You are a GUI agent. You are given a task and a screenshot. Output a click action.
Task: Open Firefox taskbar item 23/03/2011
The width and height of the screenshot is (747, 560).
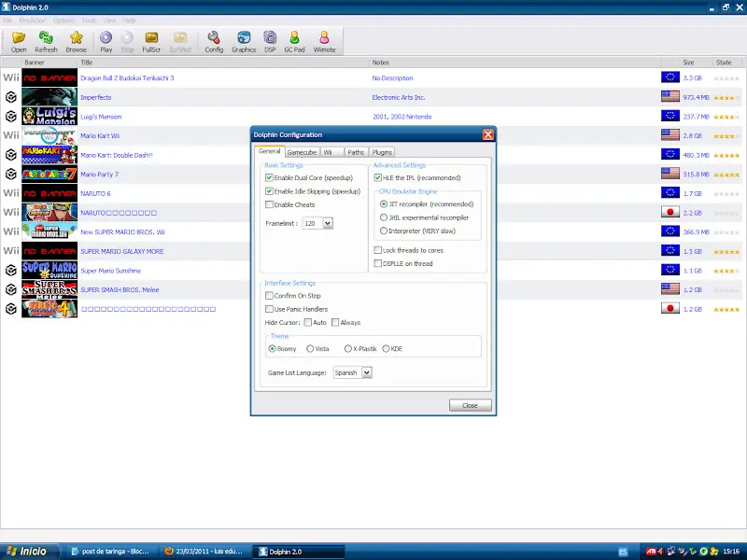(204, 552)
